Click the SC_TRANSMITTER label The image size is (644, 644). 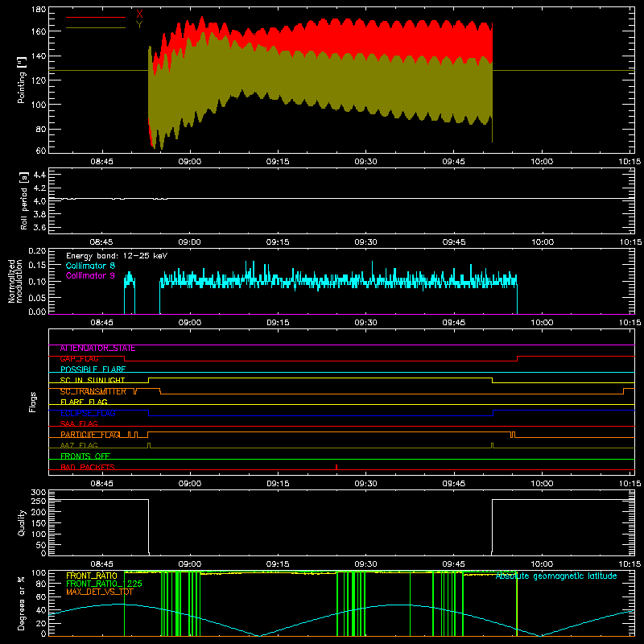coord(93,391)
